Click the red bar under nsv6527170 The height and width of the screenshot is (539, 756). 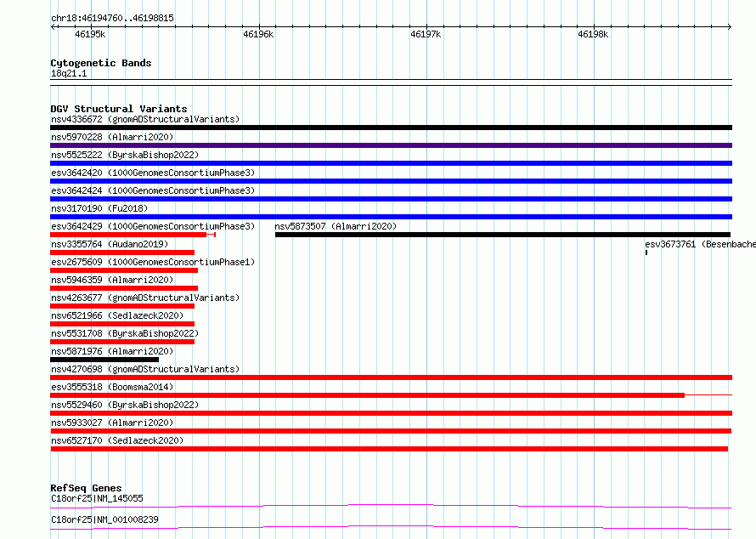click(389, 449)
